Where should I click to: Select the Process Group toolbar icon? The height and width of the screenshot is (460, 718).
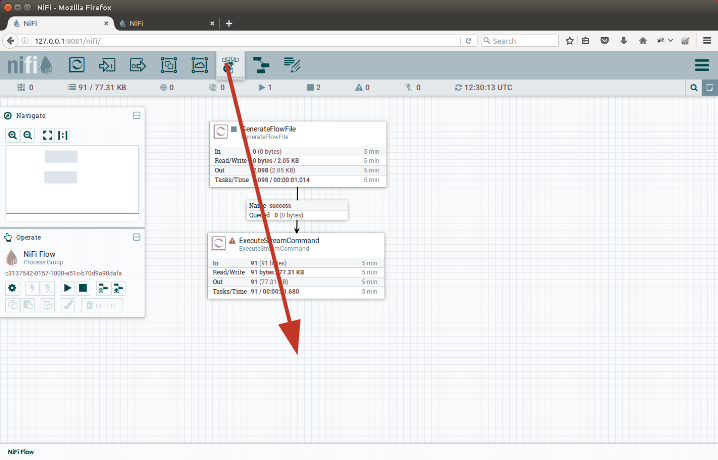point(169,65)
